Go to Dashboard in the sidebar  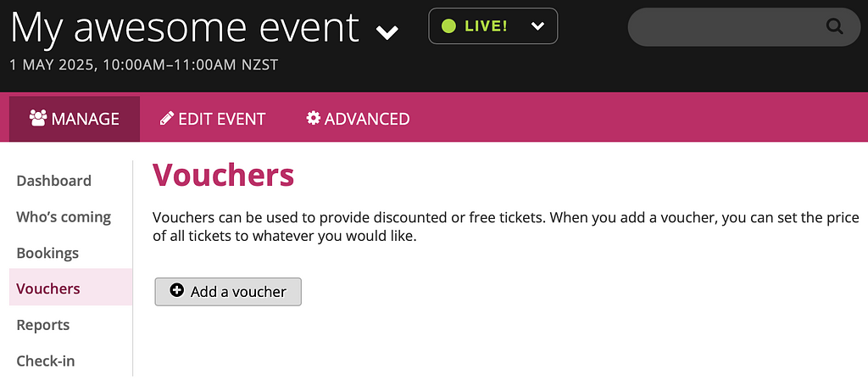click(x=53, y=181)
